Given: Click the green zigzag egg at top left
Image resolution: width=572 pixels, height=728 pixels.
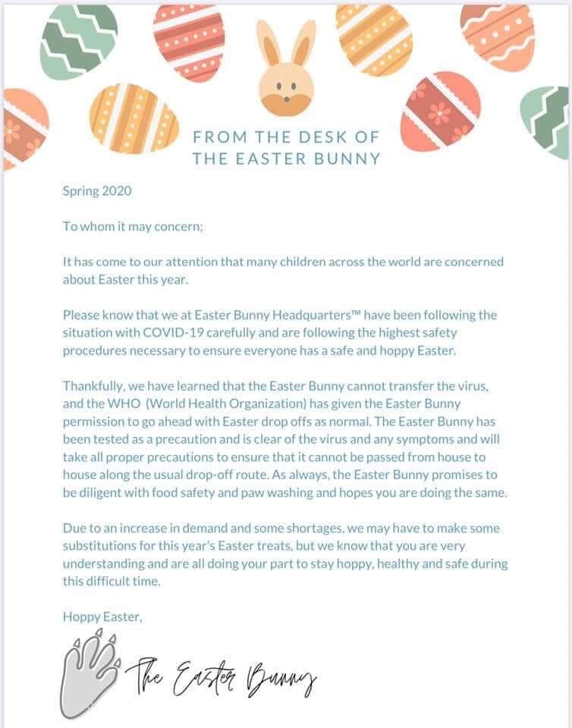Looking at the screenshot, I should point(79,42).
